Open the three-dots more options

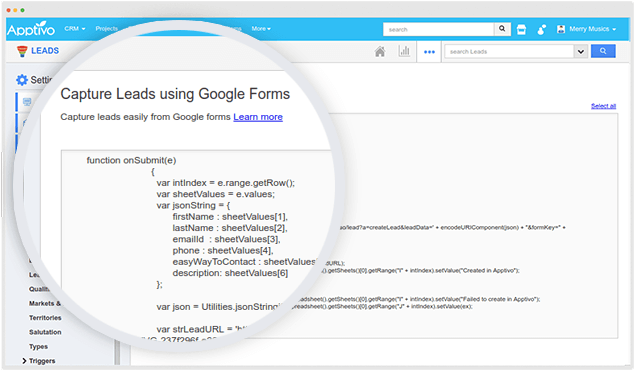coord(429,52)
